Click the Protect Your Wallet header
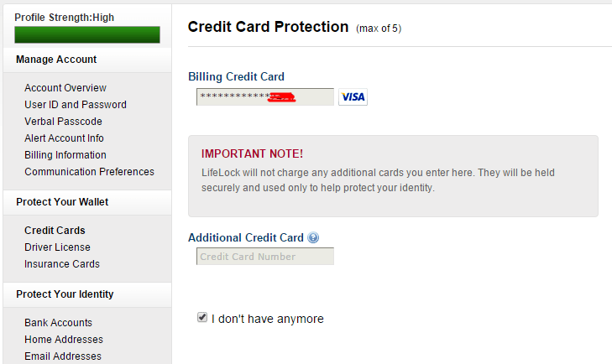This screenshot has height=364, width=612. pyautogui.click(x=62, y=202)
